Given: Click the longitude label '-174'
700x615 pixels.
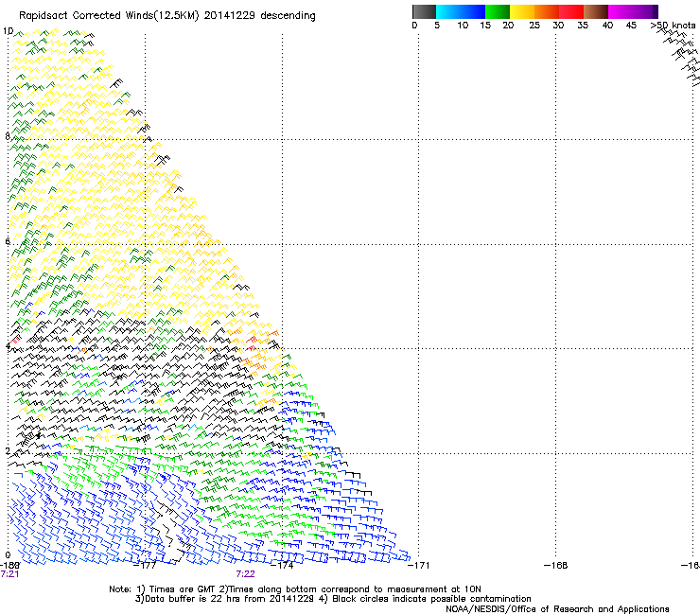Looking at the screenshot, I should 282,566.
